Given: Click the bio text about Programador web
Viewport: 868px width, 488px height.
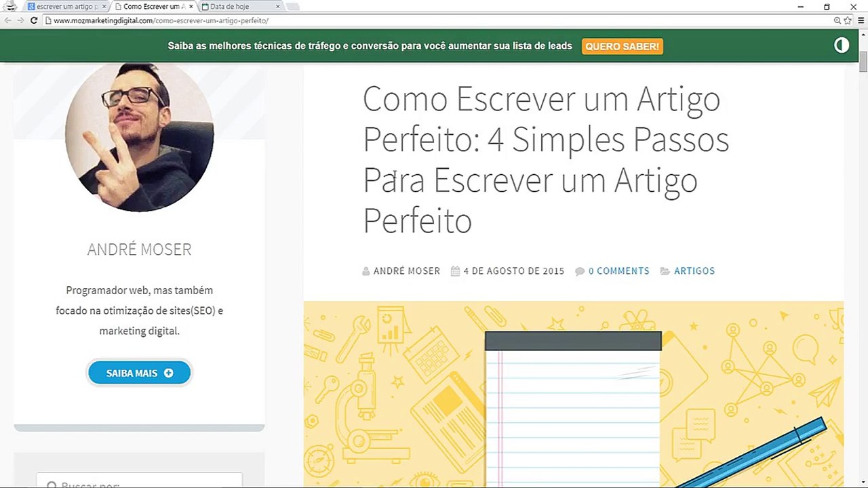Looking at the screenshot, I should tap(139, 310).
